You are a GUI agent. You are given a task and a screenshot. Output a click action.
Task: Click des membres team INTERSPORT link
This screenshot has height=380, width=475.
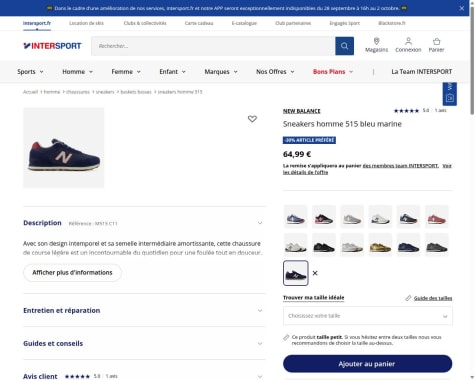(400, 166)
